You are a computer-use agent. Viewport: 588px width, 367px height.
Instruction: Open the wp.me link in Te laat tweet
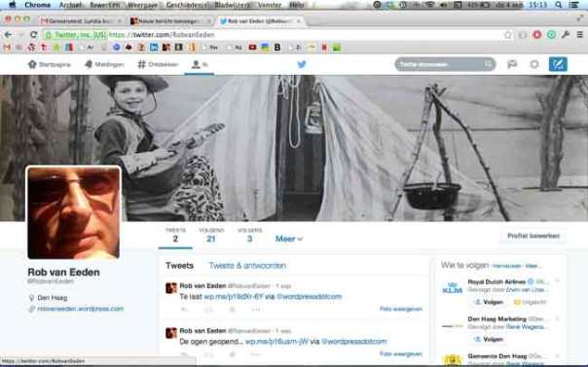pos(234,297)
